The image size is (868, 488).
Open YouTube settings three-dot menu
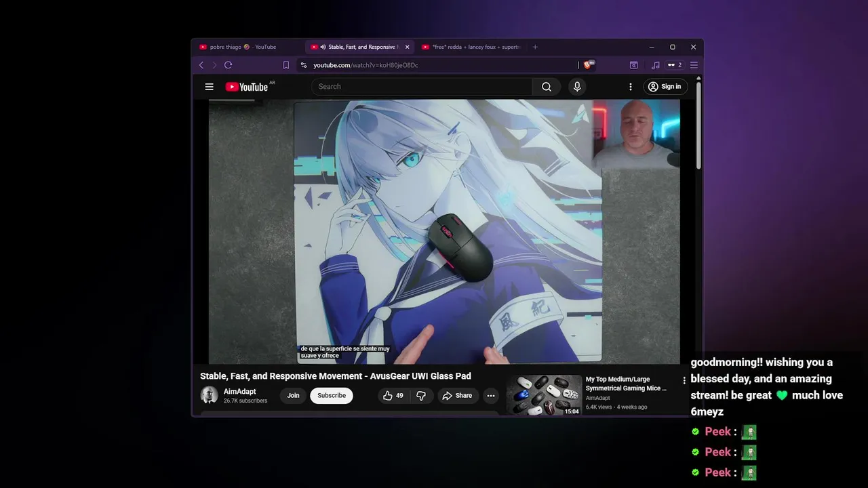pos(630,86)
